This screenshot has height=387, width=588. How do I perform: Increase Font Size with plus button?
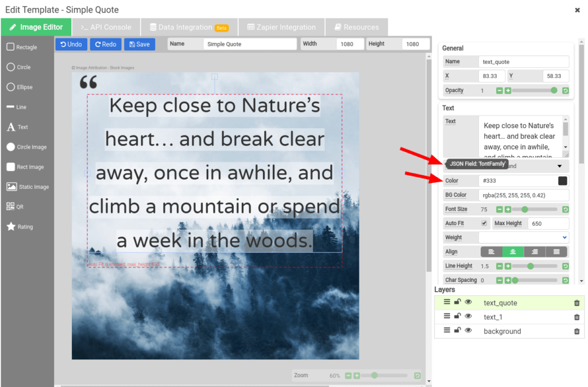508,210
